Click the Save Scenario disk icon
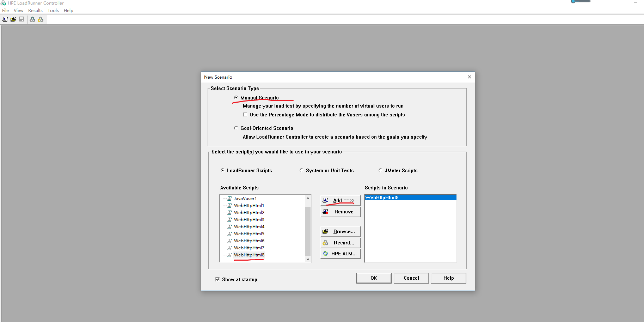 click(x=22, y=19)
